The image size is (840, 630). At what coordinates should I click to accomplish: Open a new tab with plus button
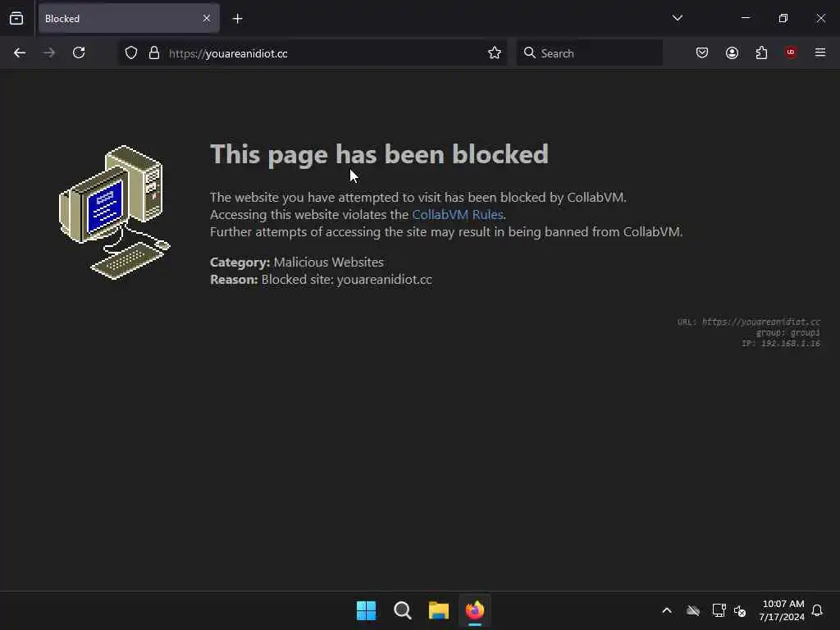[237, 19]
